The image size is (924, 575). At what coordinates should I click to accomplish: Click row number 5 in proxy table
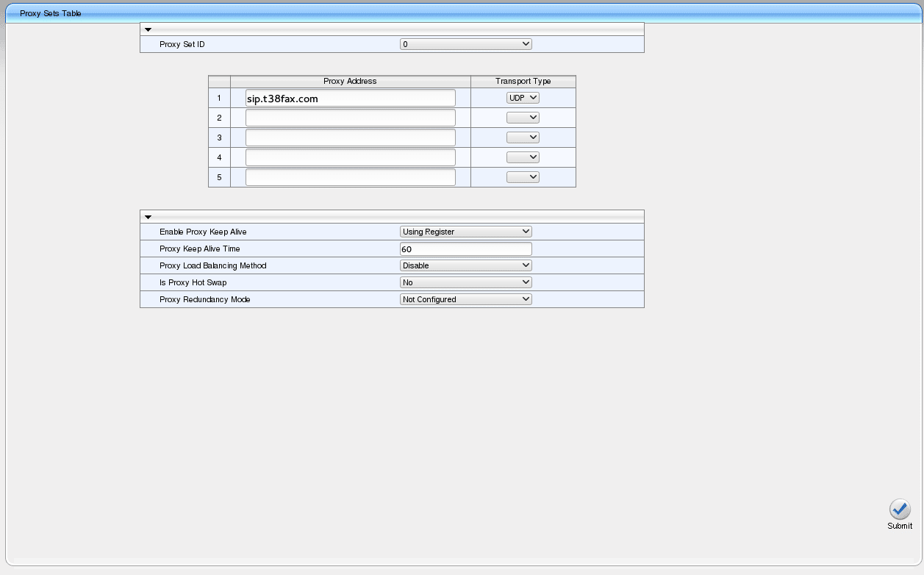pyautogui.click(x=219, y=177)
